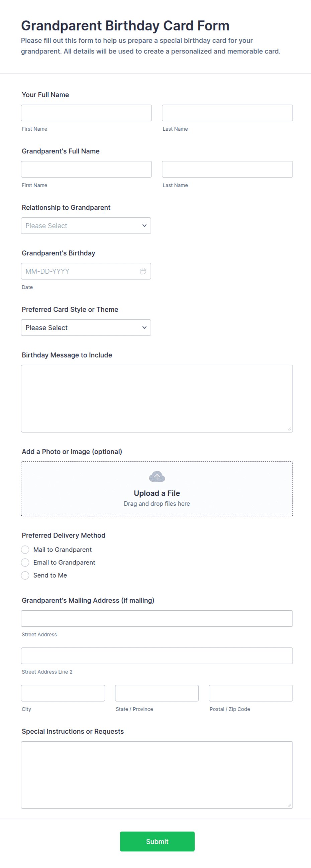Expand Preferred Card Style or Theme dropdown
311x868 pixels.
click(86, 328)
